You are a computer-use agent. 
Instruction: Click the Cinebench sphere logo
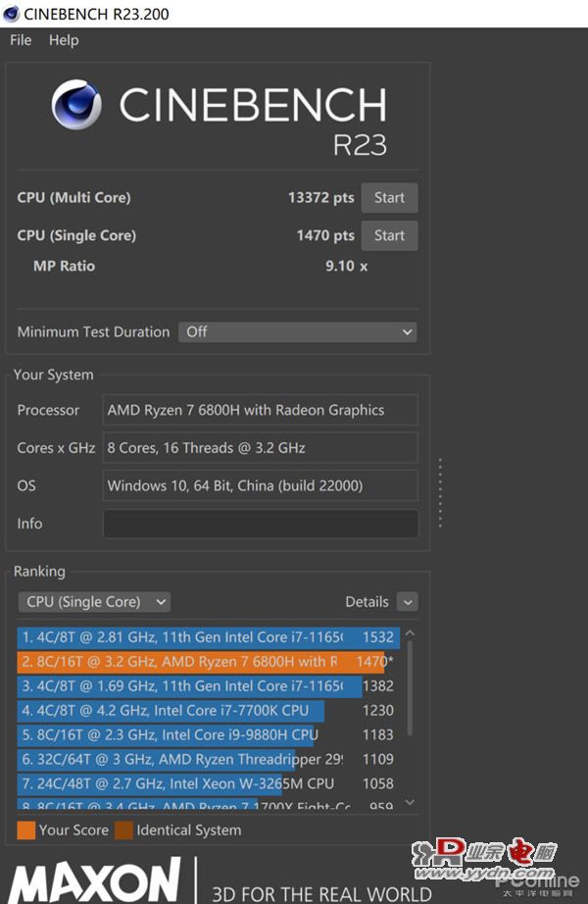[76, 104]
